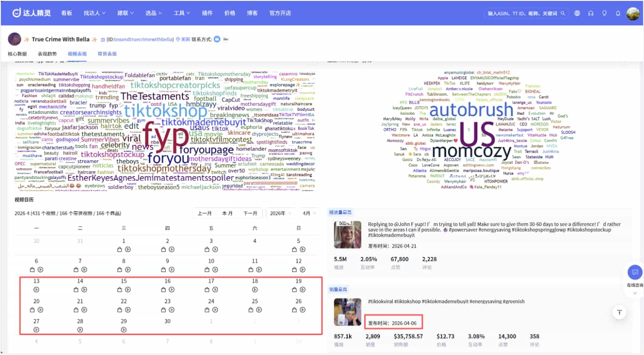Click the blue contact method icon
Screen dimensions: 644x355
pyautogui.click(x=217, y=39)
